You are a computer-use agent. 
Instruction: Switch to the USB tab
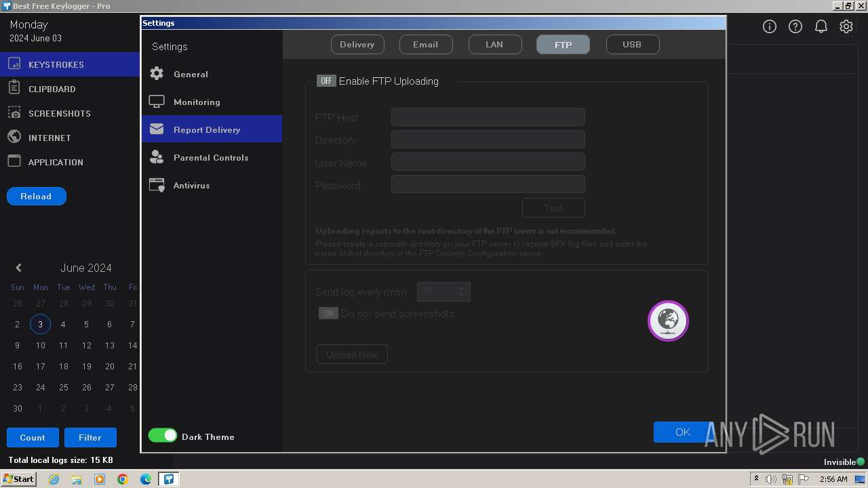(632, 45)
